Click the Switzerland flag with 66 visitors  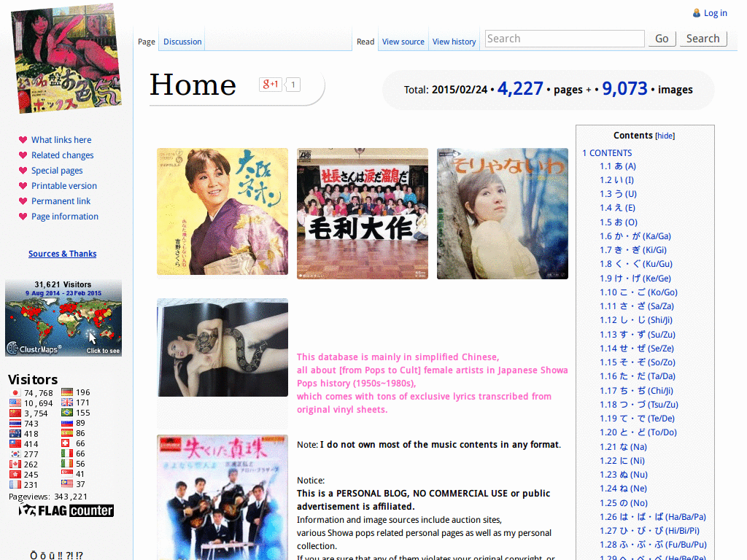pyautogui.click(x=66, y=443)
